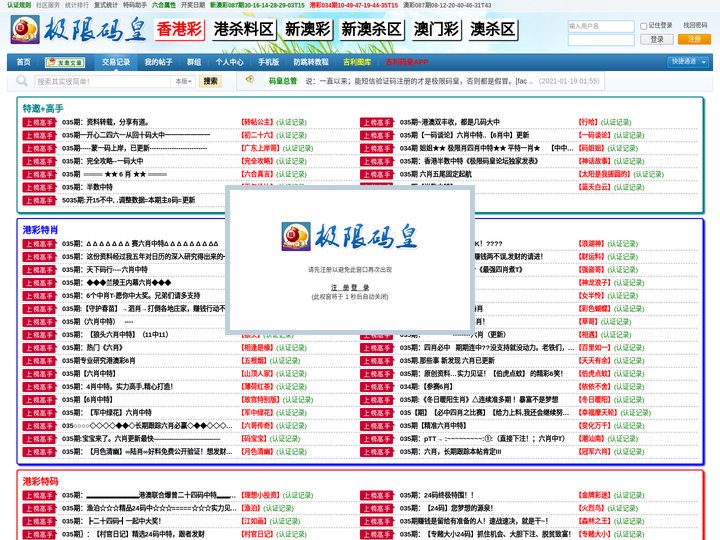
Task: Select the 新澳彩 section tab
Action: coord(308,30)
